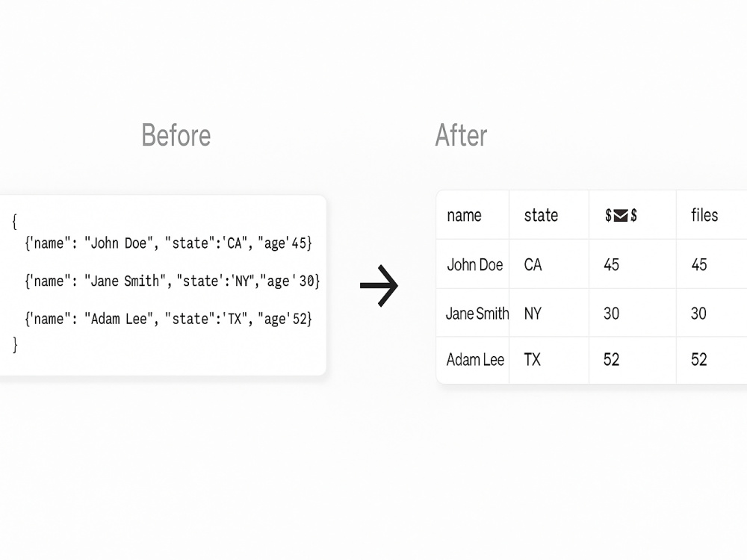Select the 'state' column header

click(x=541, y=215)
